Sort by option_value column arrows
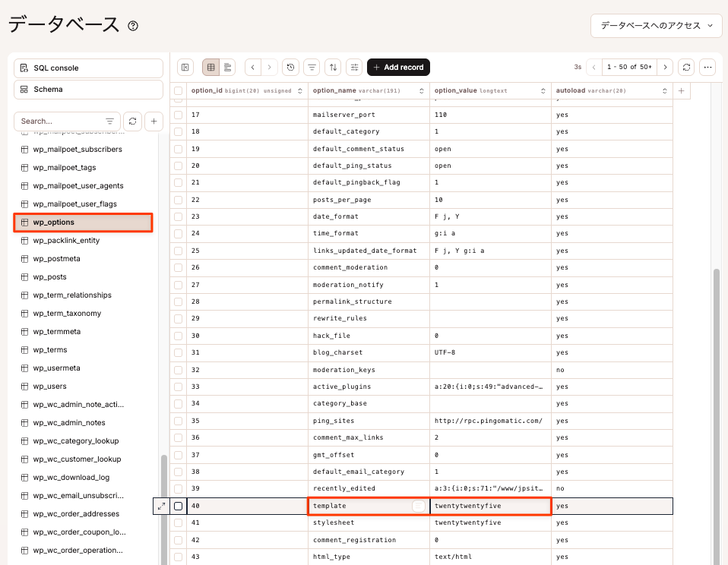728x565 pixels. pos(543,91)
